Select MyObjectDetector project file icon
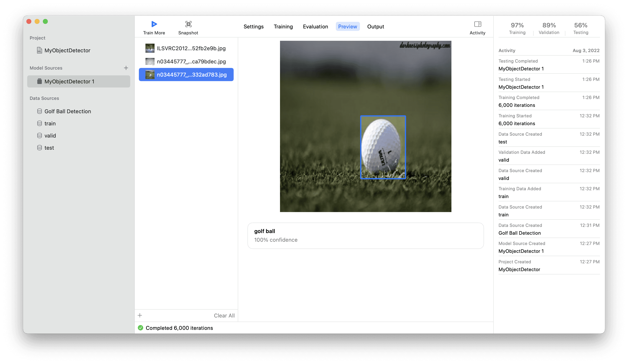The width and height of the screenshot is (628, 364). pos(39,50)
